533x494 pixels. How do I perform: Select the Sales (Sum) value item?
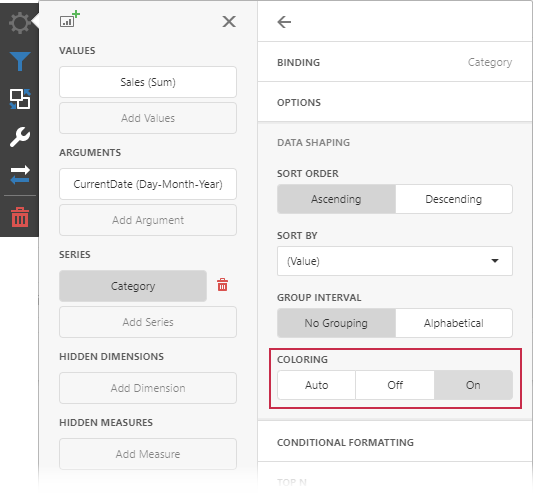click(x=148, y=82)
